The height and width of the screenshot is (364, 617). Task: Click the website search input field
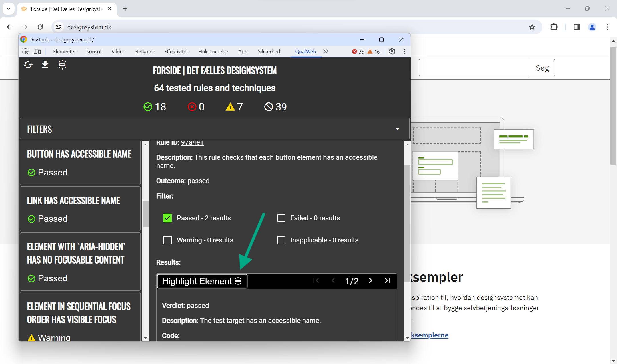click(474, 68)
